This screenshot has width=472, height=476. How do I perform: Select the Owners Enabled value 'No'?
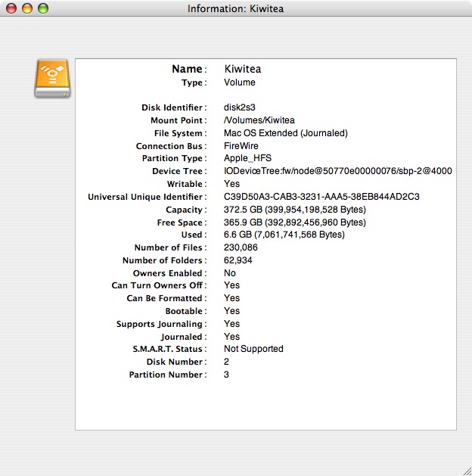pyautogui.click(x=230, y=273)
